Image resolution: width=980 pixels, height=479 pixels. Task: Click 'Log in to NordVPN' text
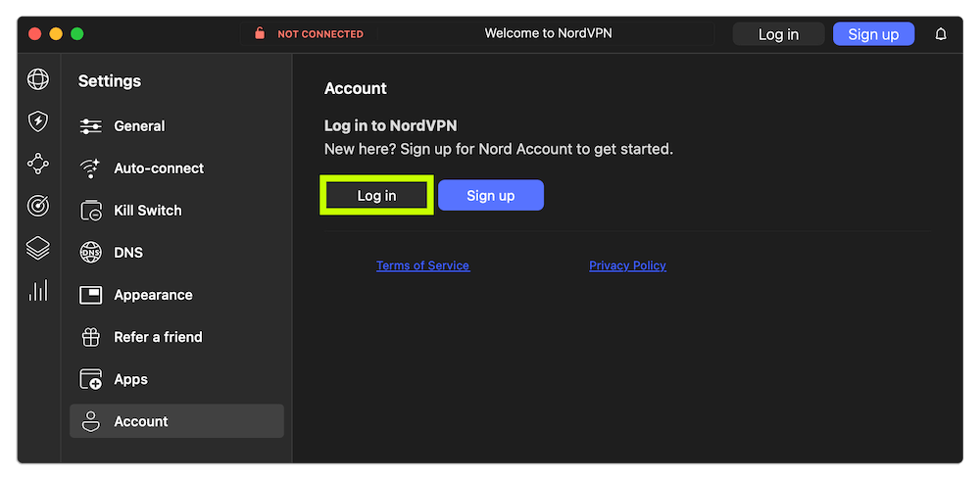(391, 126)
